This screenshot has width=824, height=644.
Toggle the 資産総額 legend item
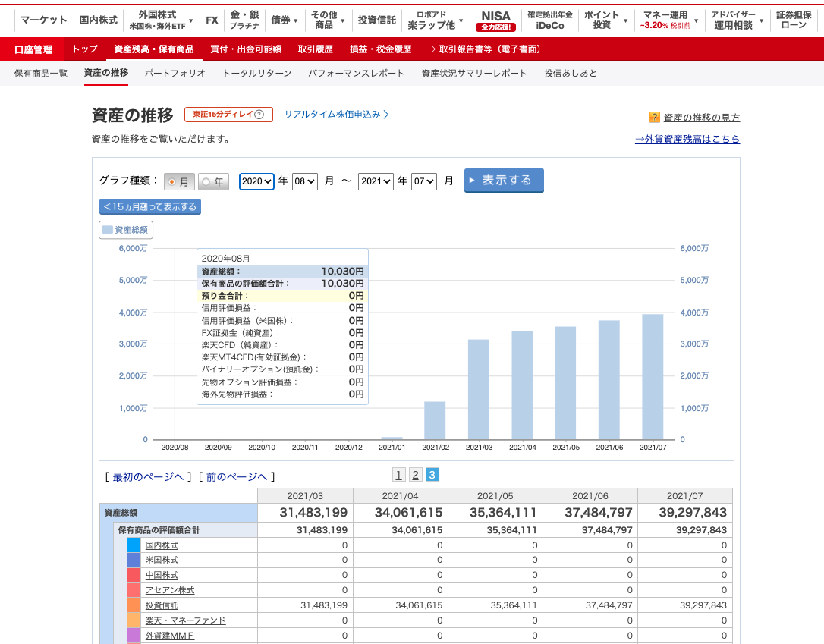(126, 230)
